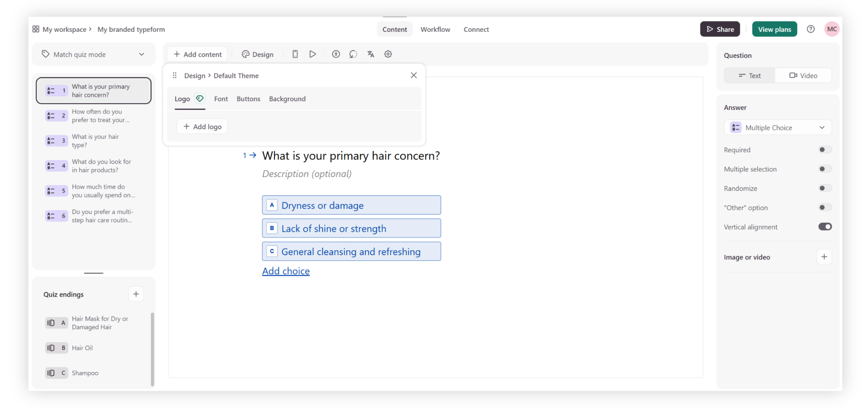Screen dimensions: 868x411
Task: Click the Add choice link
Action: coord(286,271)
